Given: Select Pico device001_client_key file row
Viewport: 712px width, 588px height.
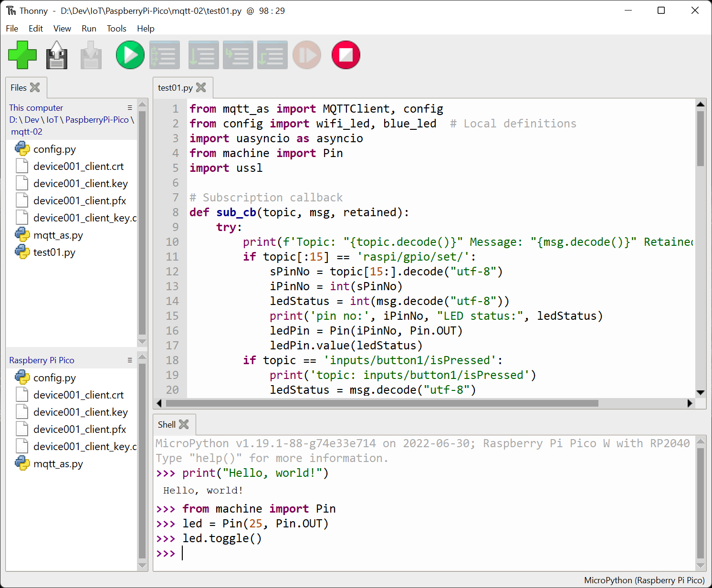Looking at the screenshot, I should [x=72, y=446].
